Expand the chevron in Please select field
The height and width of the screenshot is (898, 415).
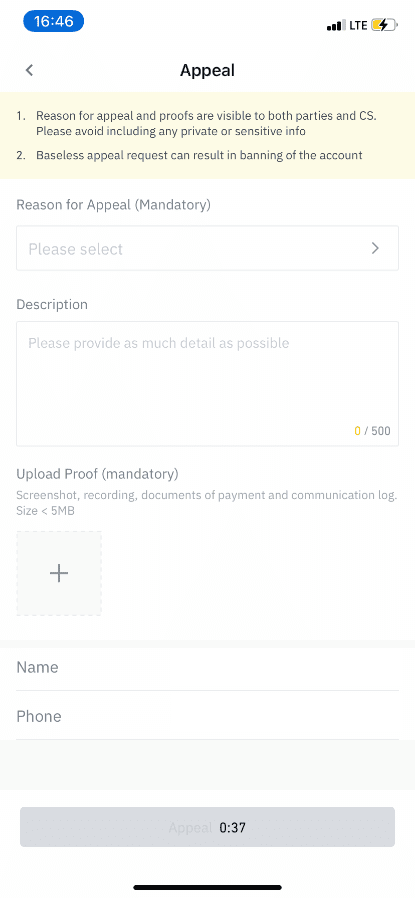coord(375,248)
